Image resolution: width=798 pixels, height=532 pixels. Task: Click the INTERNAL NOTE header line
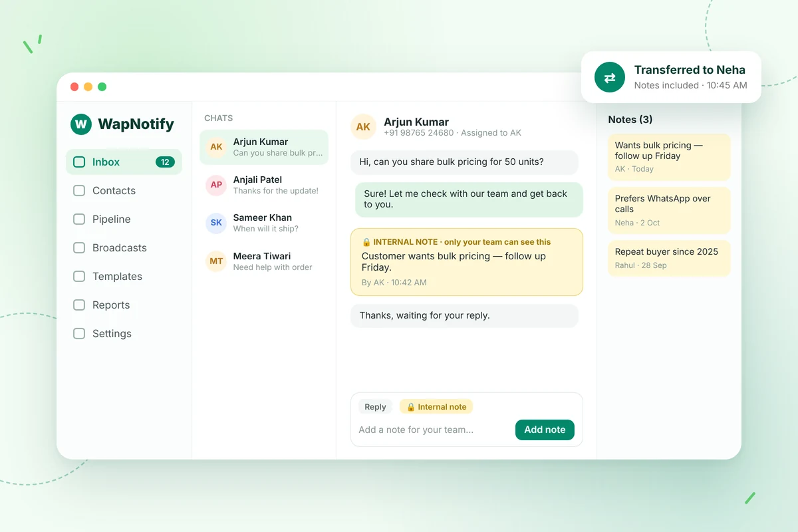coord(456,242)
